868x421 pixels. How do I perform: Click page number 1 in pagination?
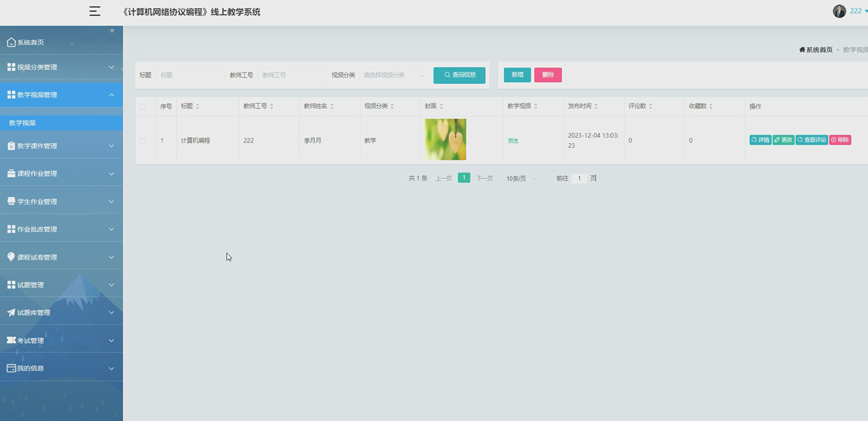pos(464,178)
